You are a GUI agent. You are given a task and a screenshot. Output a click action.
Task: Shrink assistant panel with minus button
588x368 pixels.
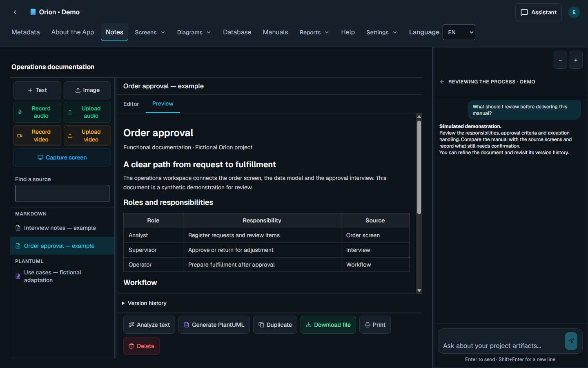pyautogui.click(x=560, y=60)
